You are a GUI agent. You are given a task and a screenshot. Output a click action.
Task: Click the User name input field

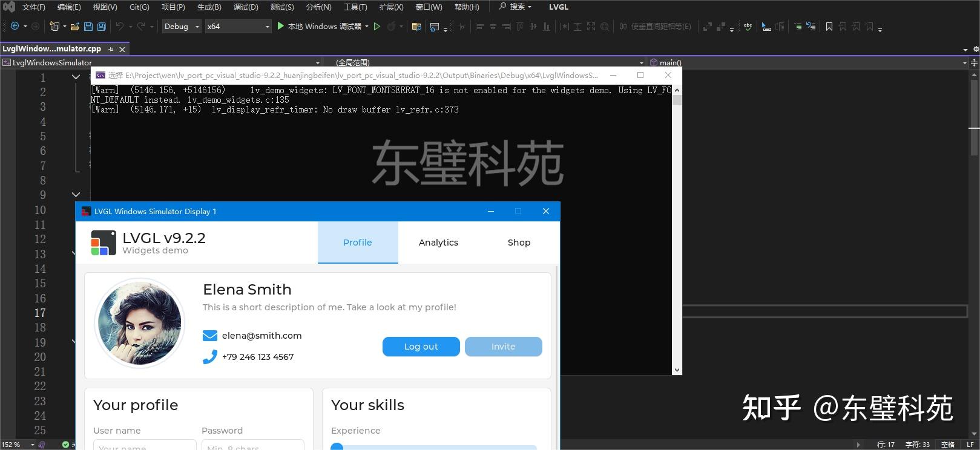(x=145, y=446)
